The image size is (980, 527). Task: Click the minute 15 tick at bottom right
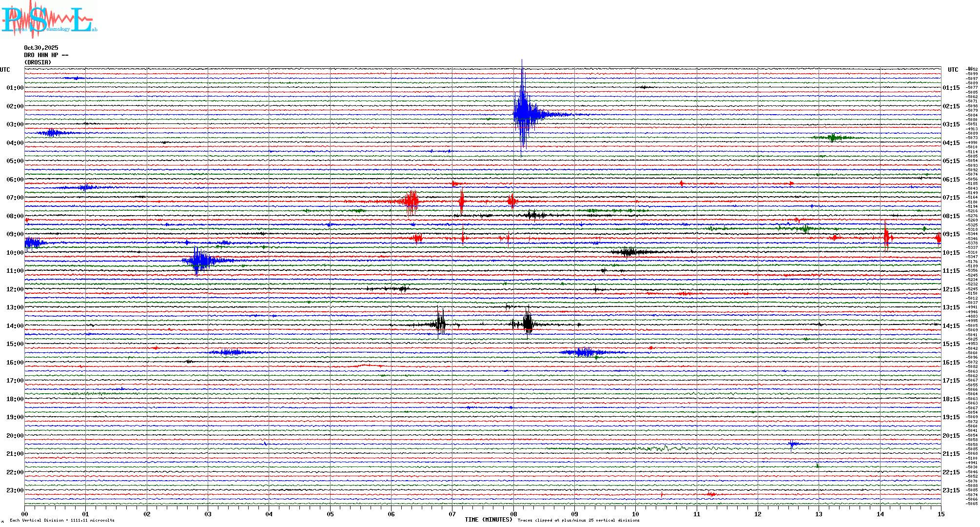(x=941, y=514)
